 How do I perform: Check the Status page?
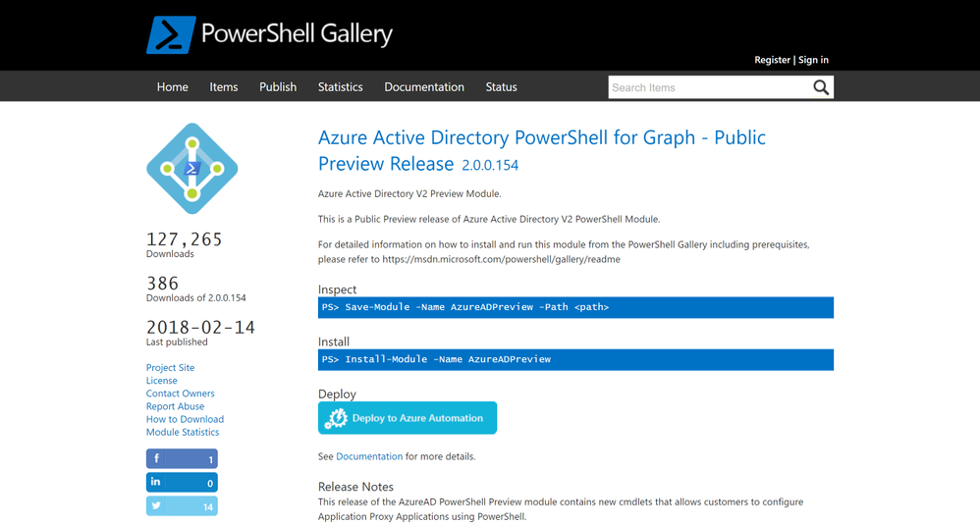pyautogui.click(x=501, y=86)
